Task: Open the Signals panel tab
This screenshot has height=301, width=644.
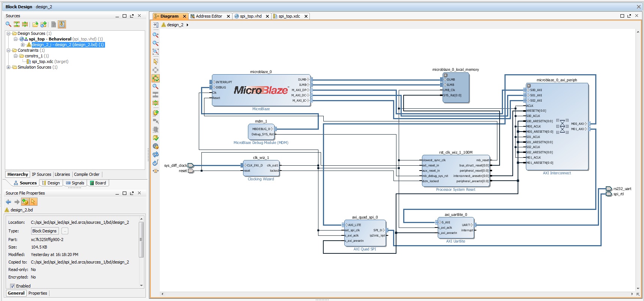Action: point(75,183)
